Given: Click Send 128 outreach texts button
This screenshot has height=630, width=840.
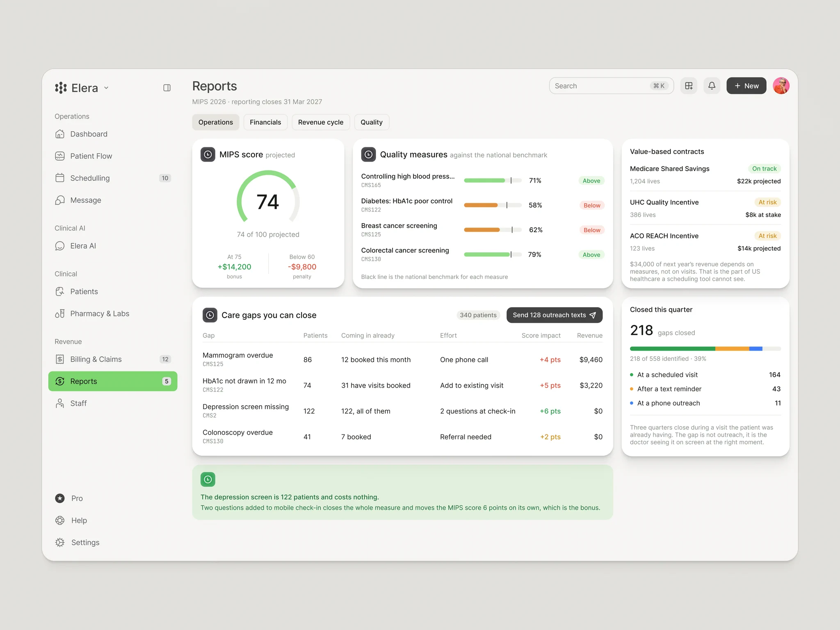Looking at the screenshot, I should click(x=555, y=315).
